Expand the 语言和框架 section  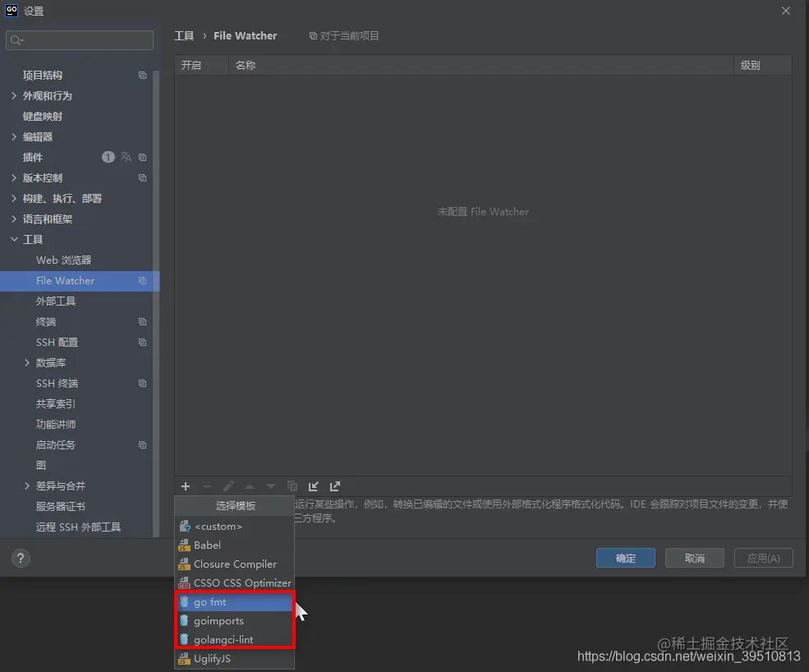coord(14,219)
